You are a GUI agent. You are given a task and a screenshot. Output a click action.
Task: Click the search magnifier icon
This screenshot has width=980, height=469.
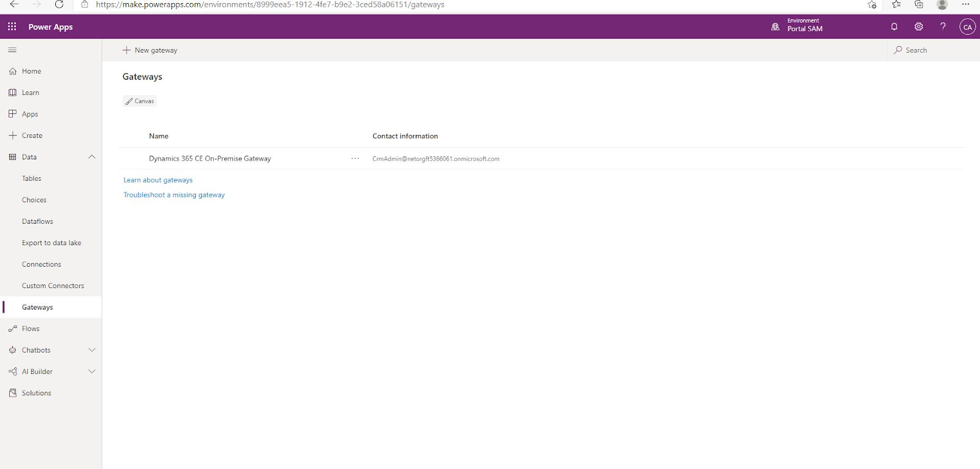pyautogui.click(x=898, y=50)
